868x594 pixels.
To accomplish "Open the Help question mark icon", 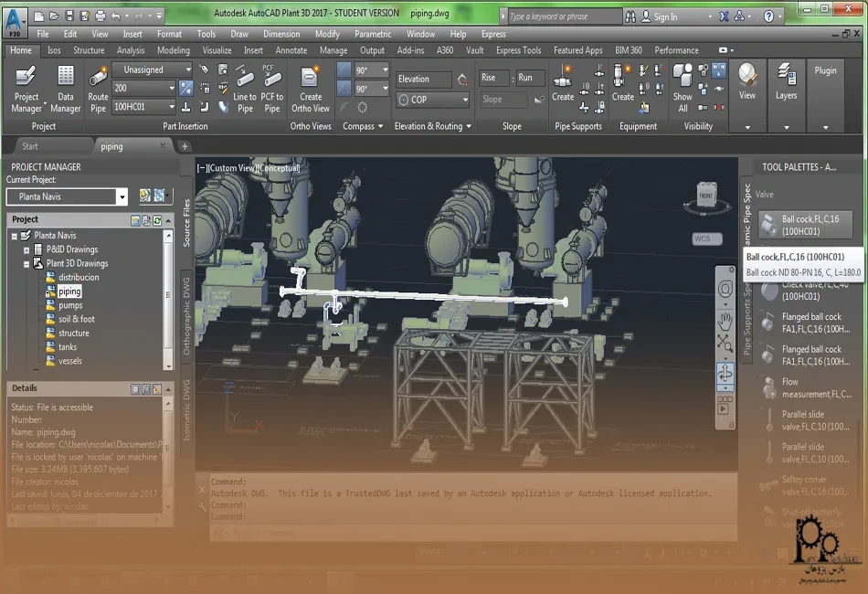I will pyautogui.click(x=769, y=16).
